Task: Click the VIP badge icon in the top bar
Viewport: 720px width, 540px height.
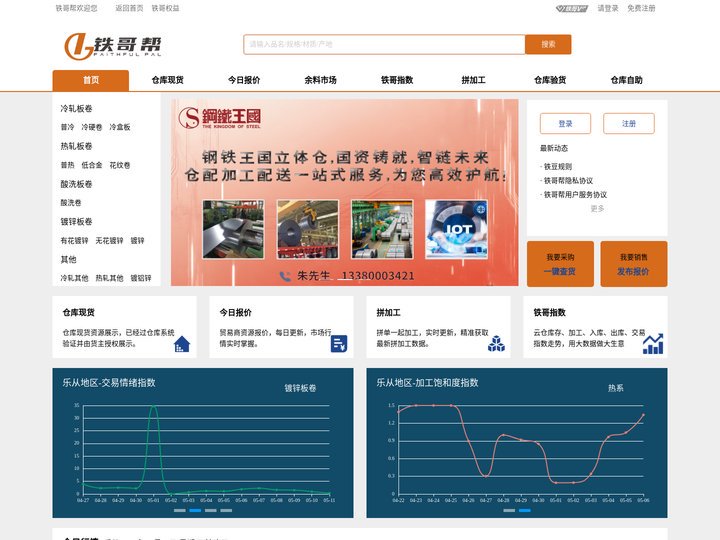Action: pos(572,8)
